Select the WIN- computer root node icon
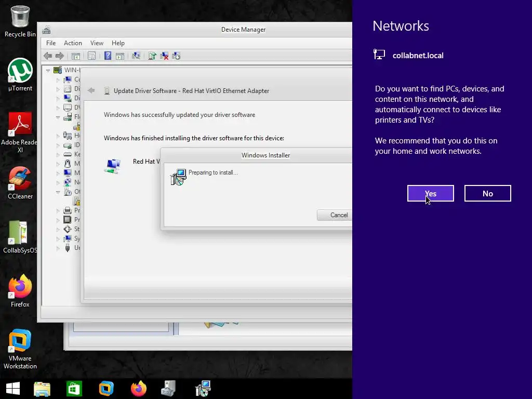Viewport: 532px width, 399px height. click(x=58, y=70)
